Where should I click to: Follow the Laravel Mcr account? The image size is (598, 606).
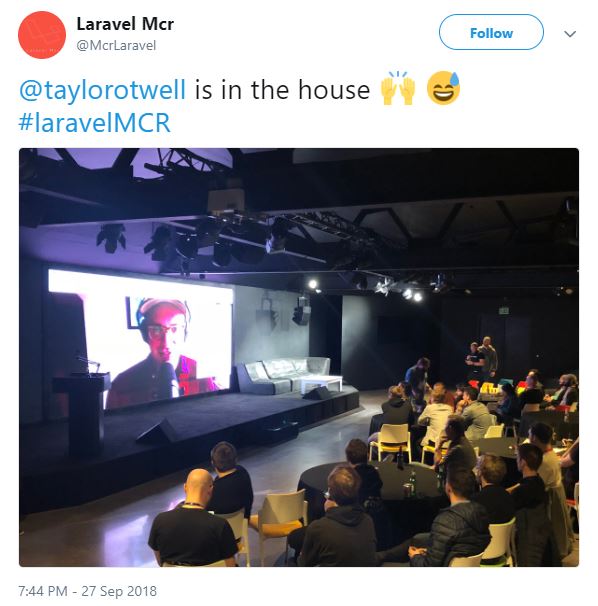click(491, 32)
